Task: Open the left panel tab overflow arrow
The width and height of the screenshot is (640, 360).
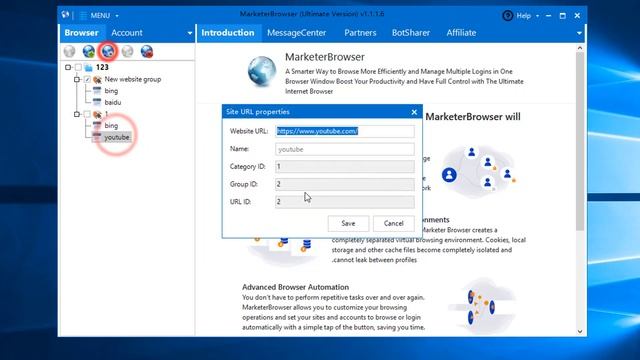Action: pyautogui.click(x=190, y=33)
